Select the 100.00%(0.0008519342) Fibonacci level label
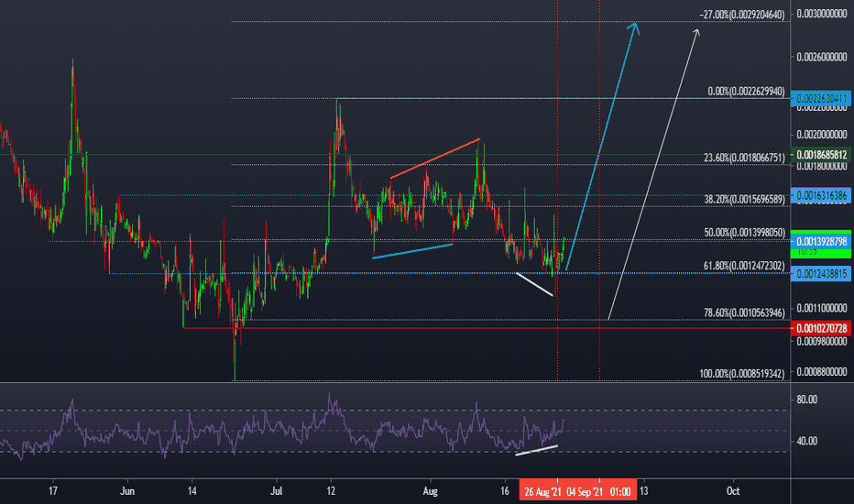Image resolution: width=854 pixels, height=504 pixels. pos(742,374)
